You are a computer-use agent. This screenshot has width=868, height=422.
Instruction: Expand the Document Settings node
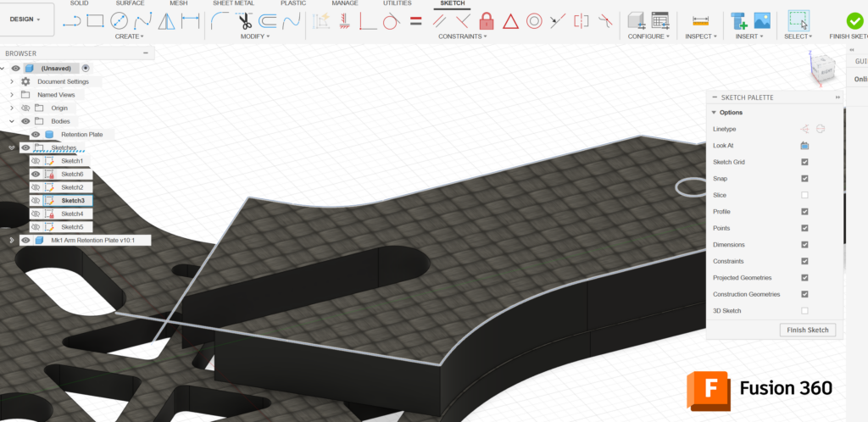pyautogui.click(x=12, y=81)
